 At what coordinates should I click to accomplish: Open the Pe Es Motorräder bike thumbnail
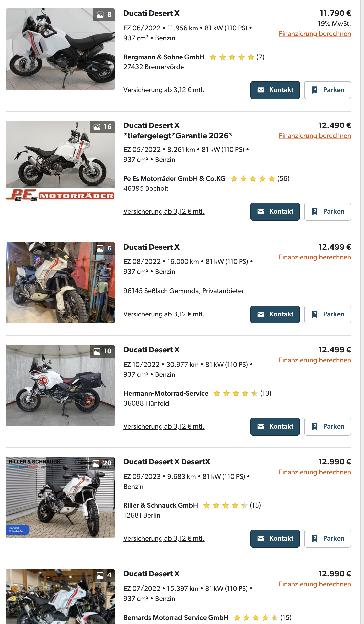click(60, 161)
